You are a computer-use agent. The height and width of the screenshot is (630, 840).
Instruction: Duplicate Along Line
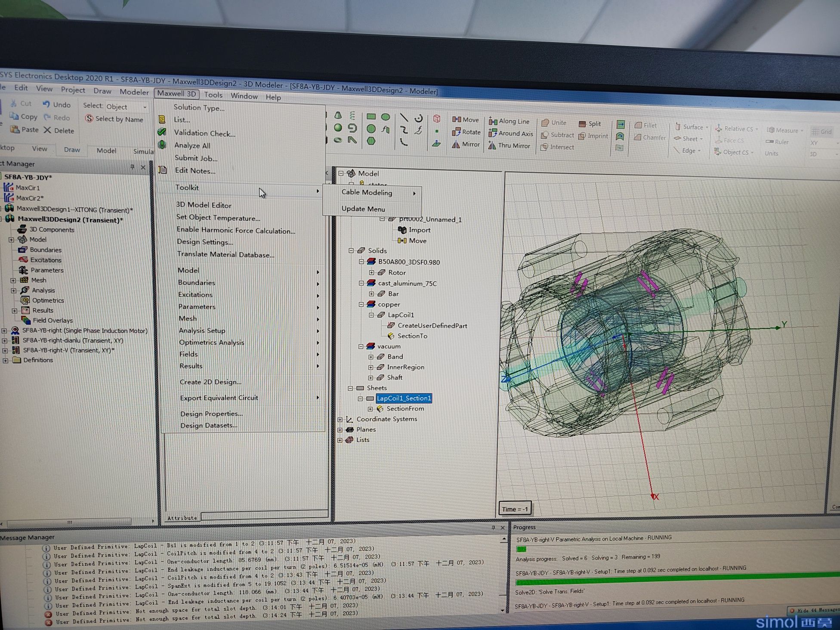(x=509, y=121)
